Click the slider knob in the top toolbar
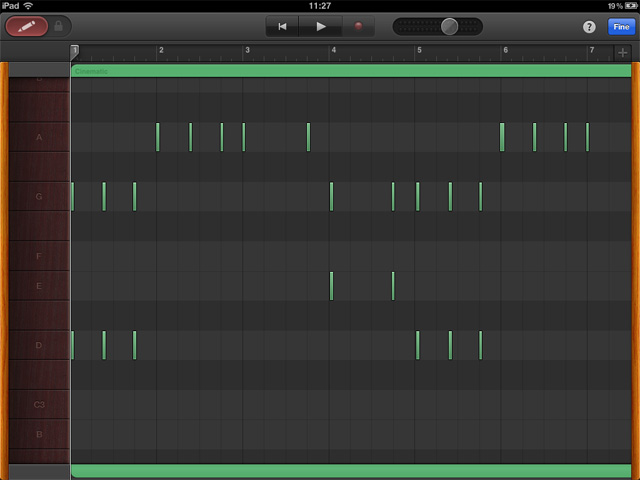Viewport: 640px width, 480px height. pyautogui.click(x=450, y=27)
